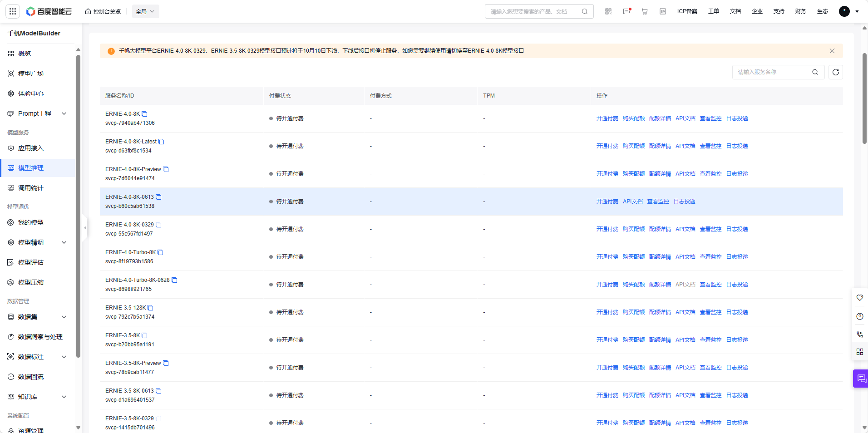Copy the ERNIE-3.5-8K-Preview service name
The height and width of the screenshot is (433, 868).
tap(166, 363)
